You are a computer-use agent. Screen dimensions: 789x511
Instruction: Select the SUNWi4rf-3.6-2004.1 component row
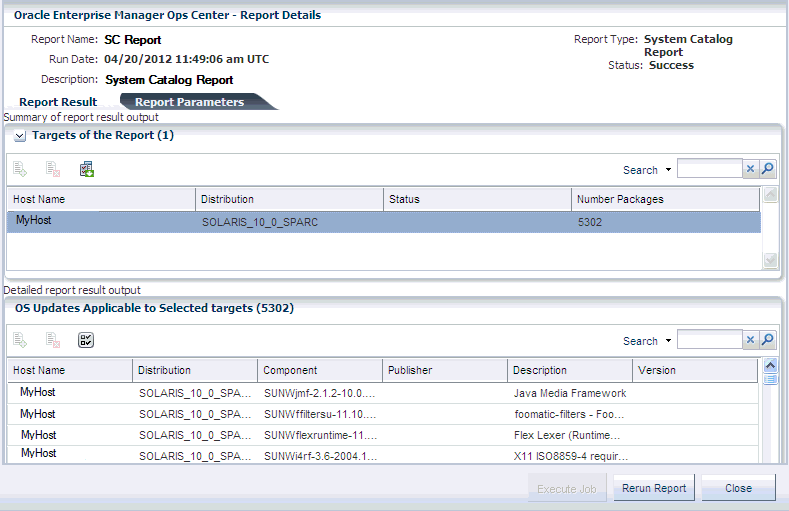(x=382, y=455)
